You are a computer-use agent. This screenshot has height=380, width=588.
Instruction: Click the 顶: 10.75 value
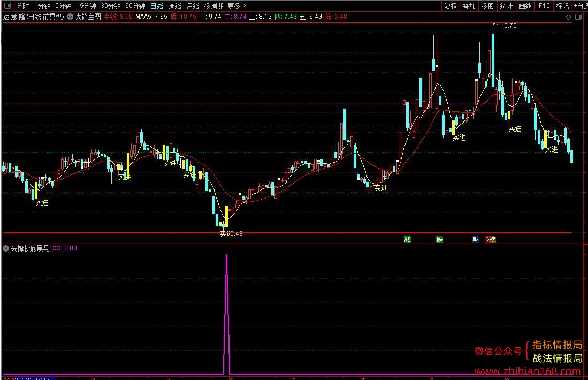(183, 17)
